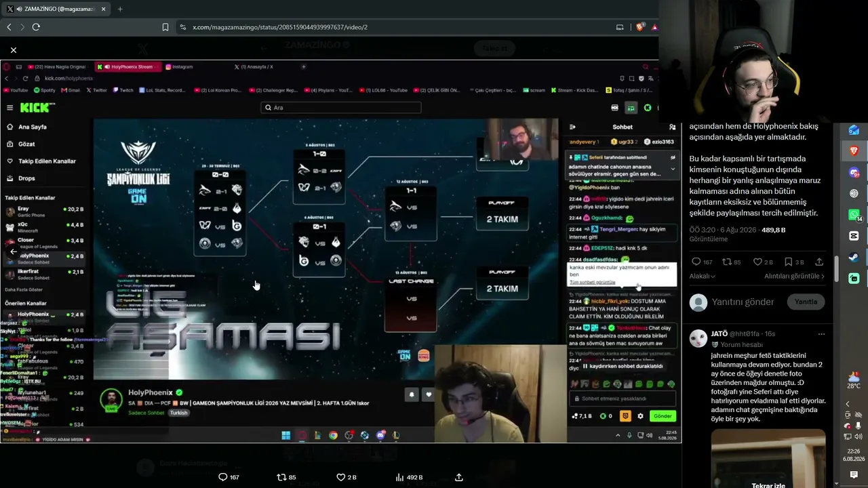The width and height of the screenshot is (868, 488).
Task: Close the ZAMAZİNGO tab
Action: (x=102, y=9)
